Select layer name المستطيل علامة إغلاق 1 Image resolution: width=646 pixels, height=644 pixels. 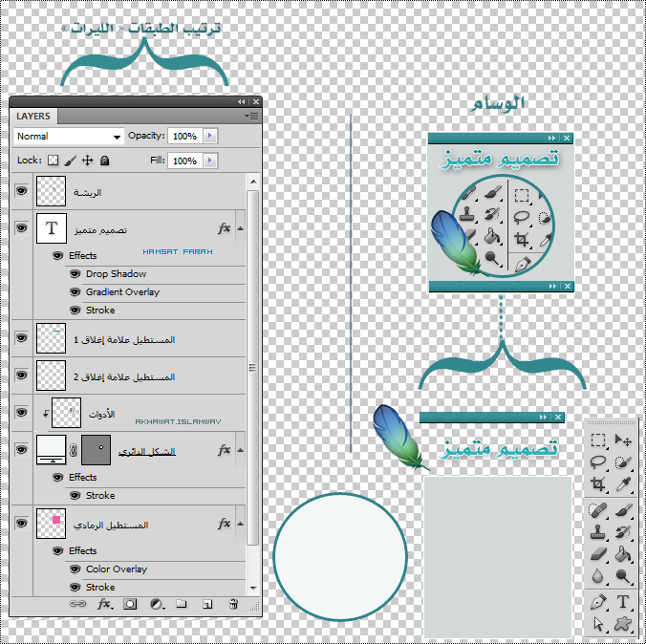tap(124, 340)
